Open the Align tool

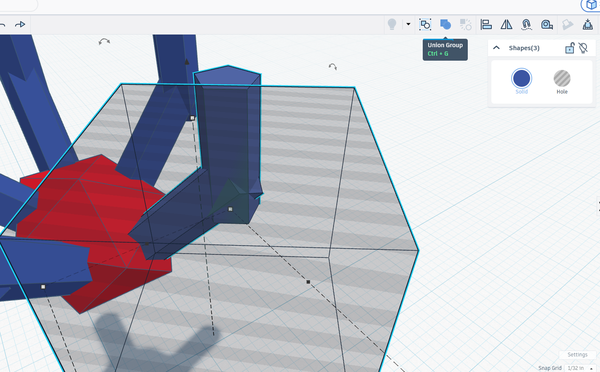(486, 24)
